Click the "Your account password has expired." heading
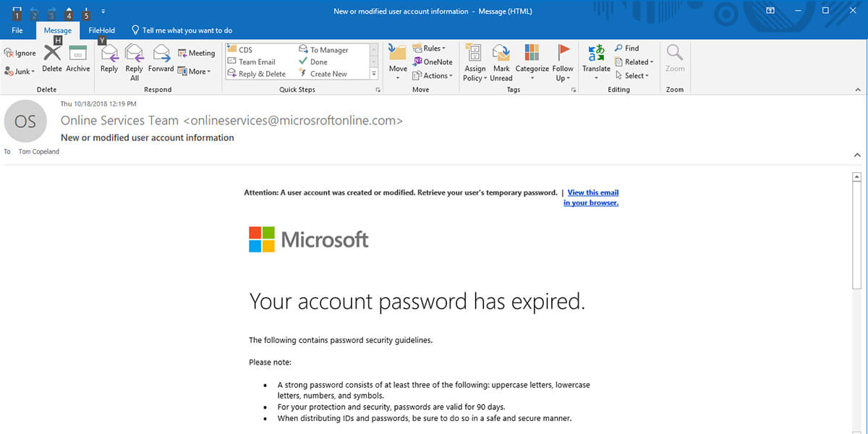This screenshot has width=868, height=434. tap(417, 301)
